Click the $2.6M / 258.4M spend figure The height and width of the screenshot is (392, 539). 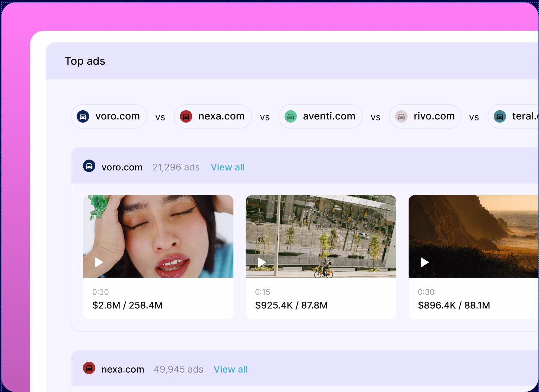click(128, 305)
